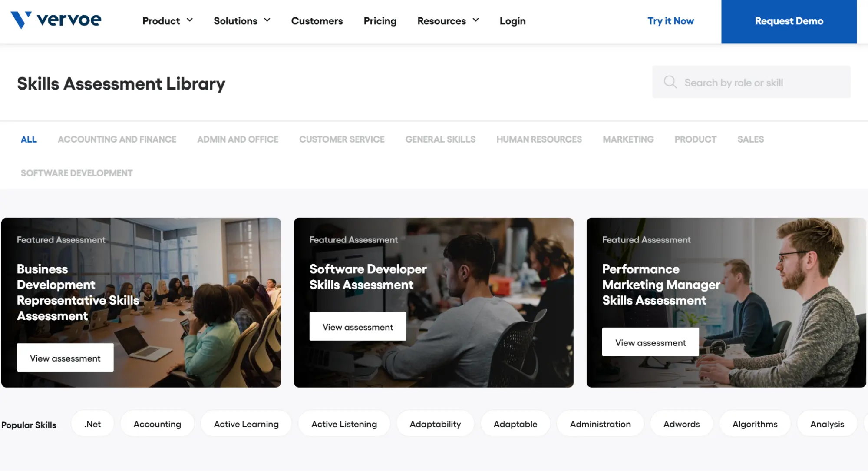Expand the Resources dropdown menu

448,20
